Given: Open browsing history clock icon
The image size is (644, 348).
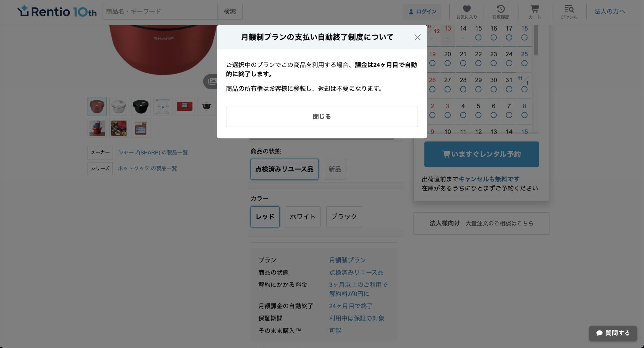Looking at the screenshot, I should 500,12.
